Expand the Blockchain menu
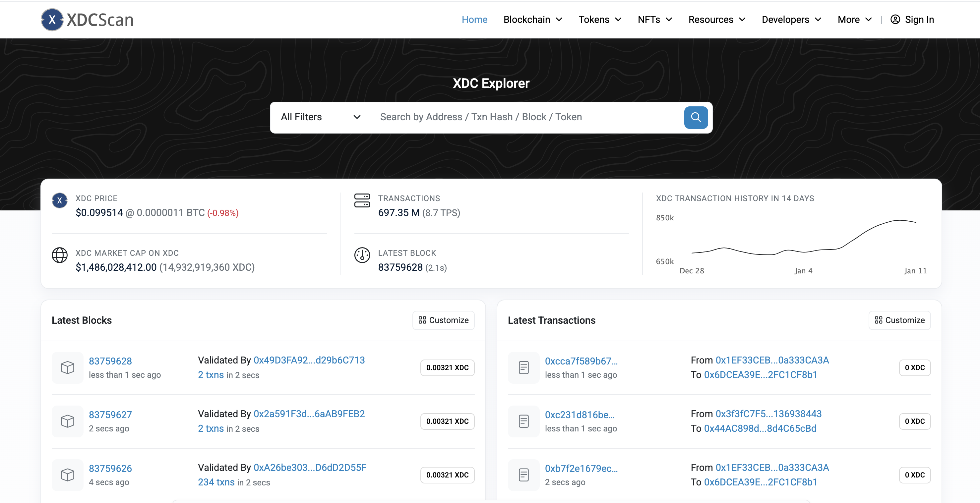The image size is (980, 503). (533, 20)
